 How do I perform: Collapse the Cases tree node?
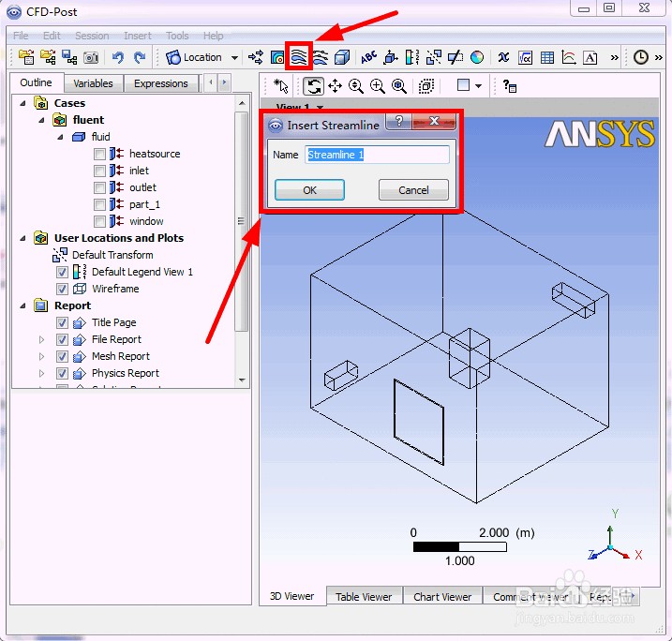[x=23, y=103]
